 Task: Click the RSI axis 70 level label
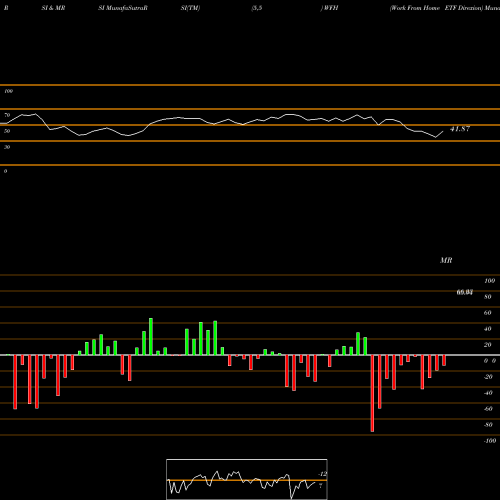point(7,115)
